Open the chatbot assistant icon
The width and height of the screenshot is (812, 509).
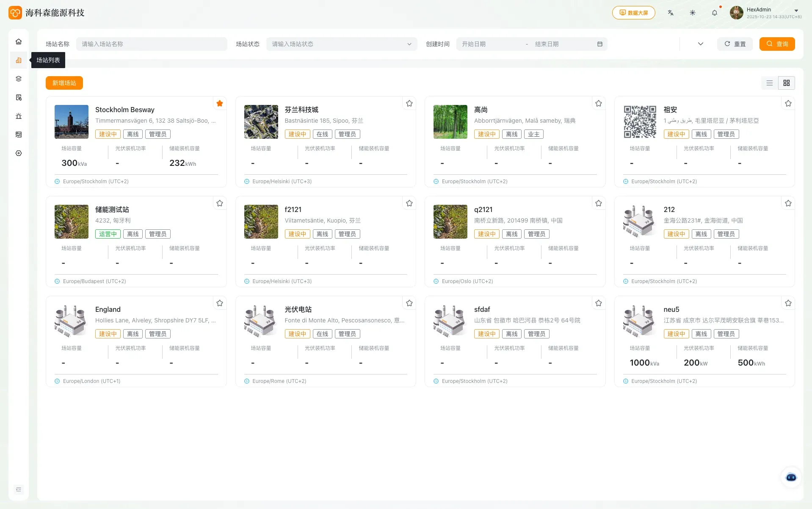point(791,477)
